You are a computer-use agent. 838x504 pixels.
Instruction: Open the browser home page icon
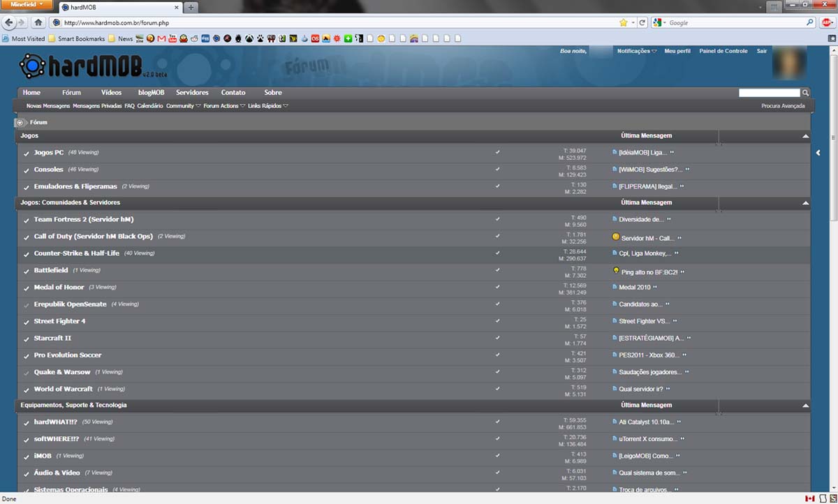pyautogui.click(x=38, y=22)
